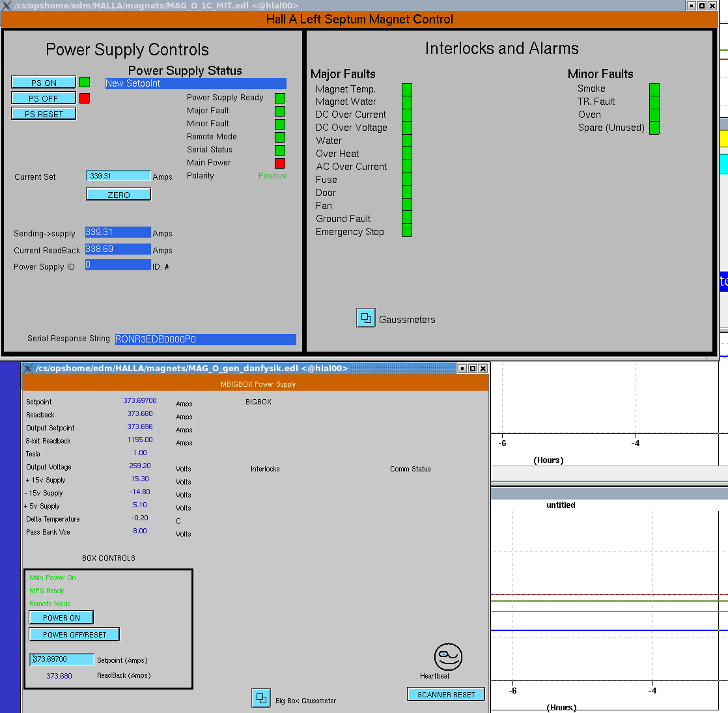Click the Tesla value 1.00
The width and height of the screenshot is (728, 713).
point(140,453)
